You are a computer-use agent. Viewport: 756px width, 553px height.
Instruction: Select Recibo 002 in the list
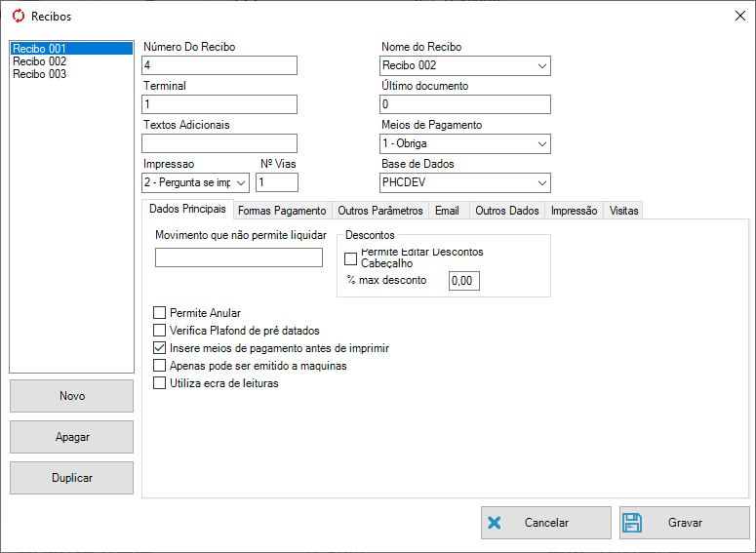tap(40, 61)
